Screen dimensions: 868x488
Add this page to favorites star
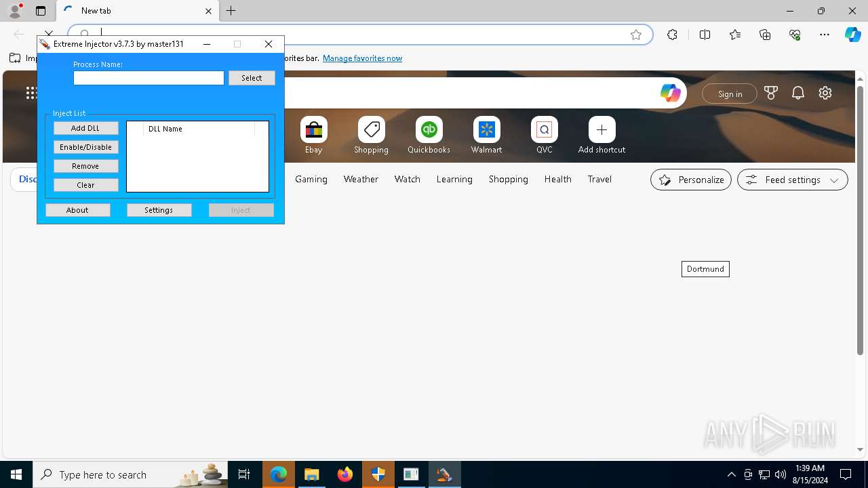[x=636, y=35]
